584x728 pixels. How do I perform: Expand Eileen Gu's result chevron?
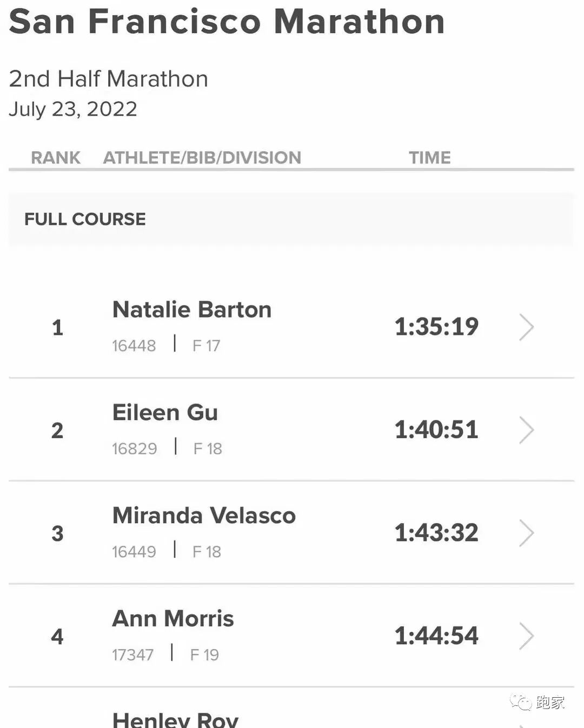pyautogui.click(x=526, y=430)
